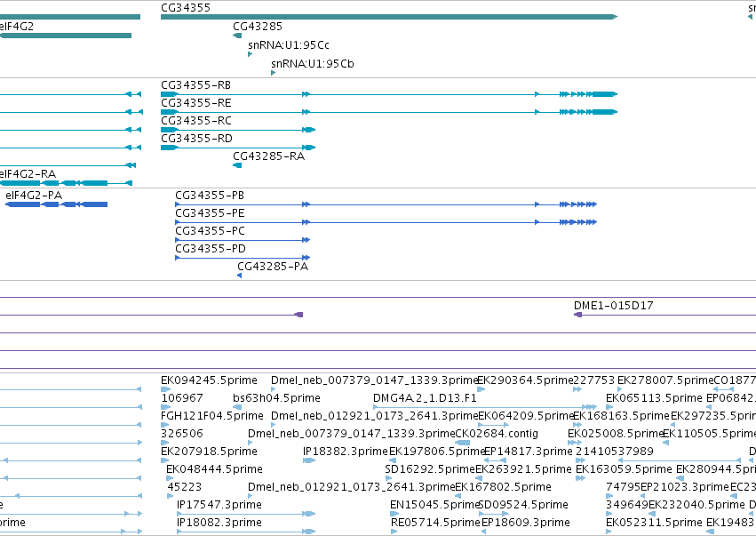
Task: Open the IP17547.3prime EST label
Action: point(219,505)
